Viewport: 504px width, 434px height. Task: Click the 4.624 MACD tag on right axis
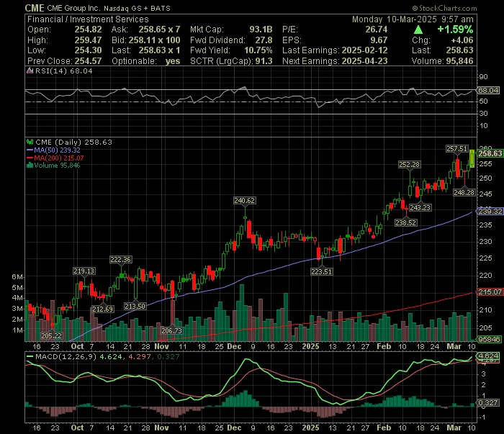(x=488, y=356)
